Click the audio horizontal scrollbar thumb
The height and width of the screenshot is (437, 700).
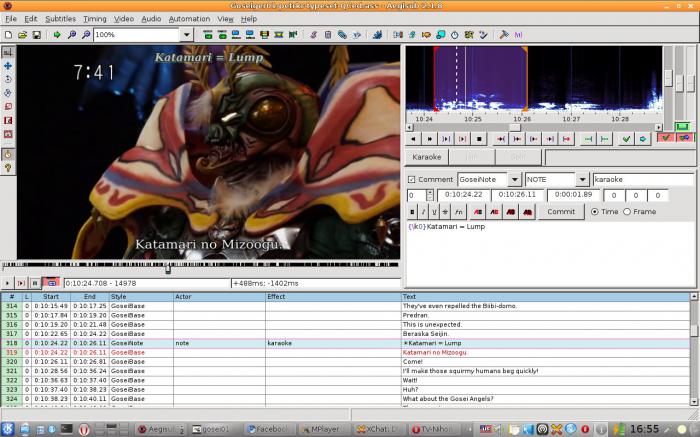click(x=515, y=128)
